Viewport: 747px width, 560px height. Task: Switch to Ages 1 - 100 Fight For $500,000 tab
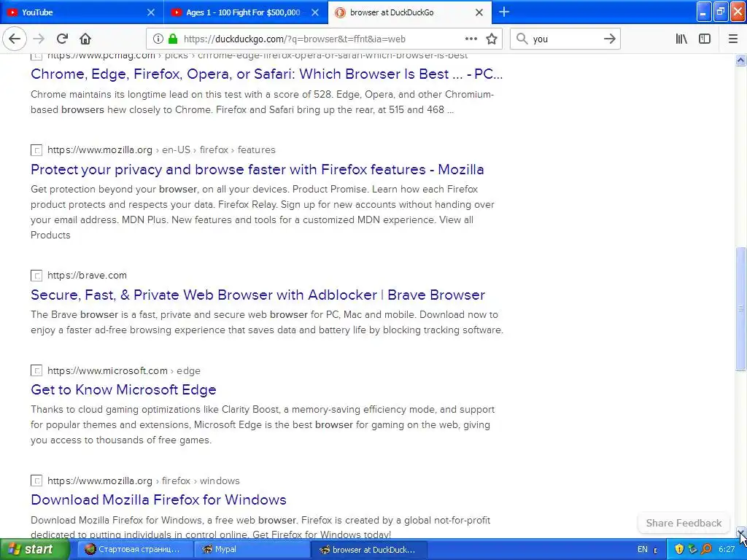(245, 12)
